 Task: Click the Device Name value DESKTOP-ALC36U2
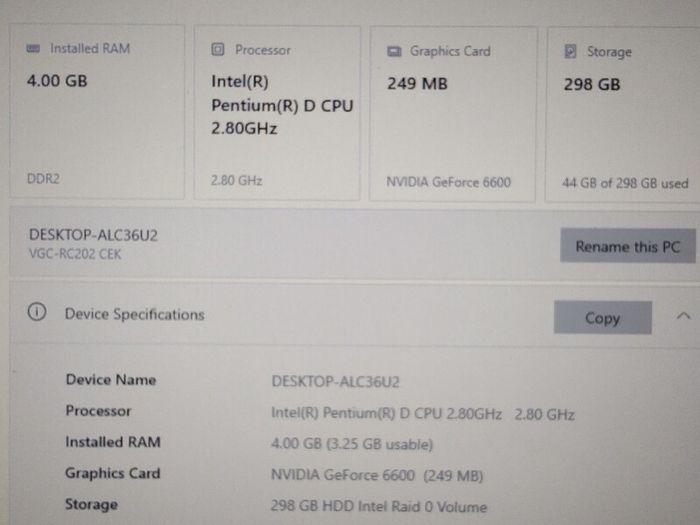[335, 382]
